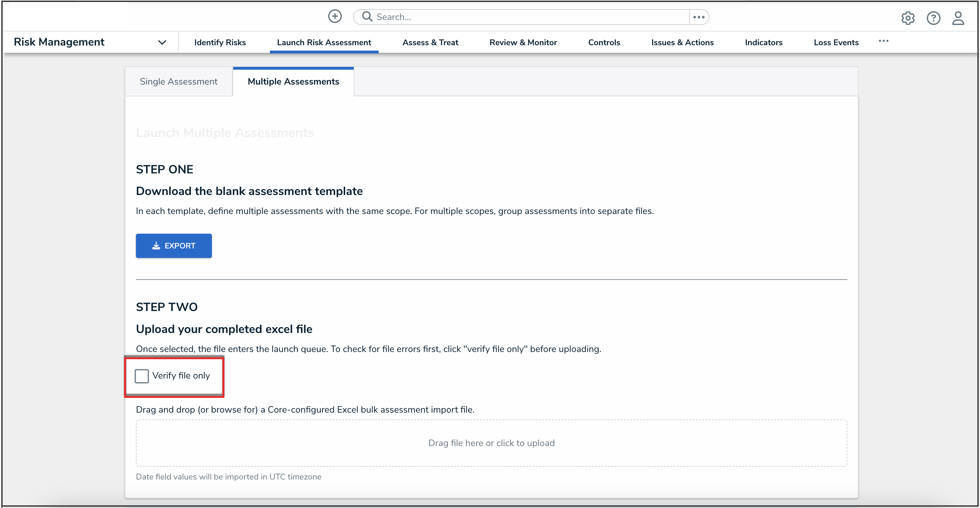Viewport: 980px width, 508px height.
Task: Open the settings gear icon
Action: click(x=908, y=18)
